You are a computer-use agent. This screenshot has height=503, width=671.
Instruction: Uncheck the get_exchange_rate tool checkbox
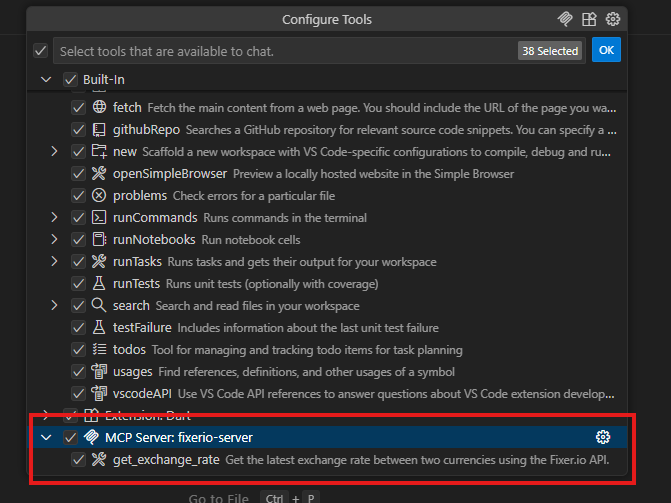(x=78, y=459)
